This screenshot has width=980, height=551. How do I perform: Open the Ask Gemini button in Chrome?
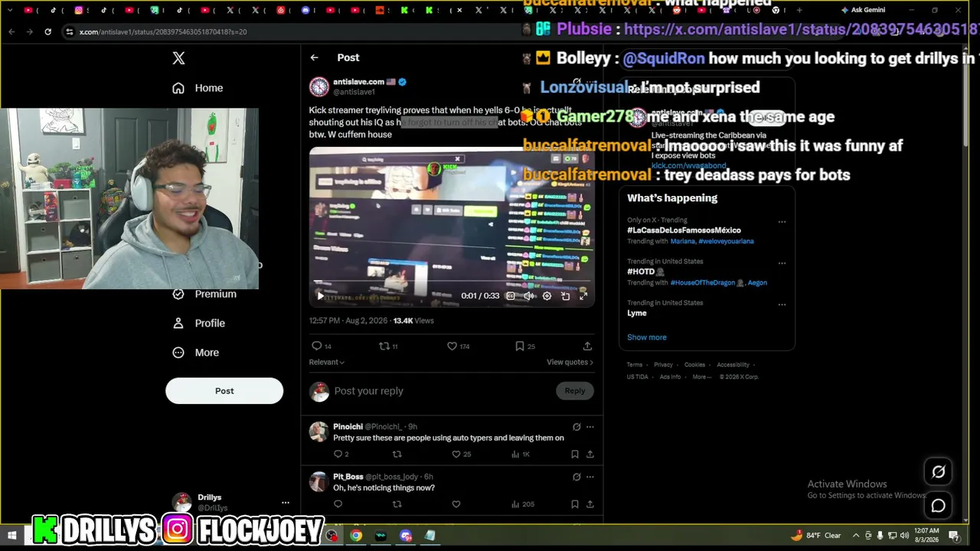point(863,10)
